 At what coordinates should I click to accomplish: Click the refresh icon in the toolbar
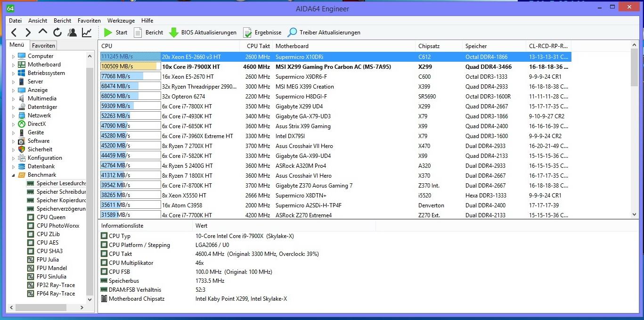(x=57, y=33)
